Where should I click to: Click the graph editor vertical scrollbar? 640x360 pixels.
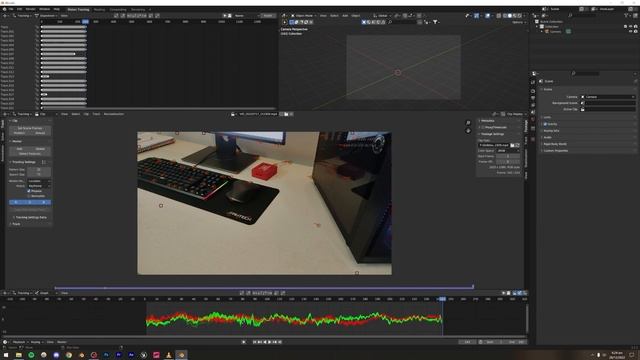coord(527,318)
